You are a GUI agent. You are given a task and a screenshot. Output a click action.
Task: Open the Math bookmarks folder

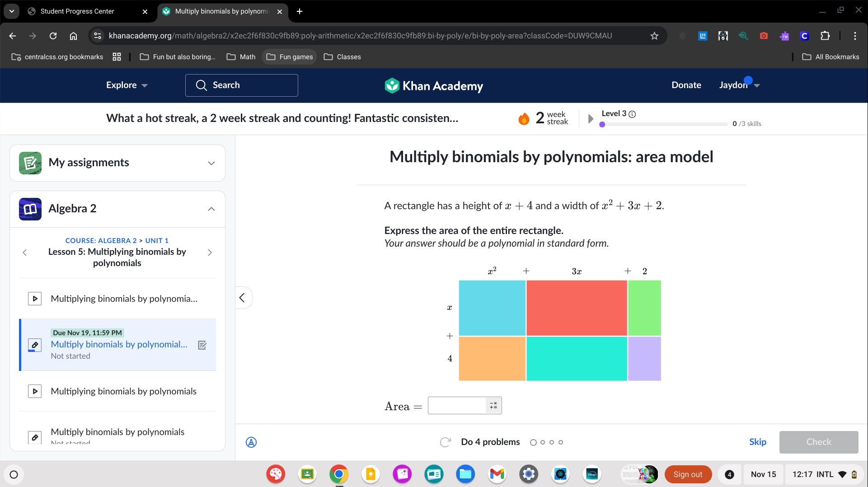241,57
